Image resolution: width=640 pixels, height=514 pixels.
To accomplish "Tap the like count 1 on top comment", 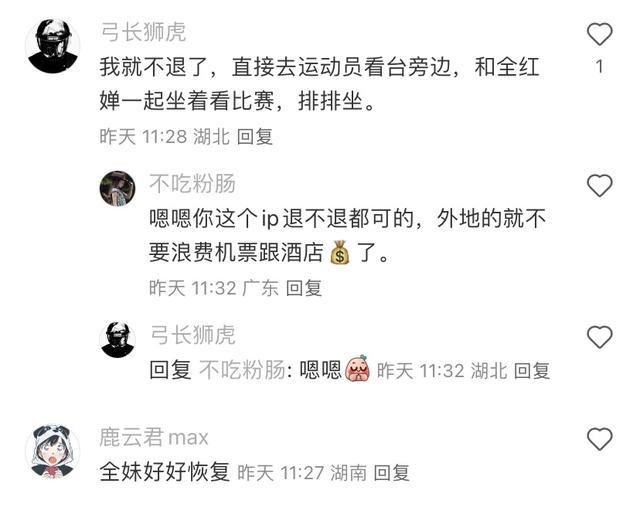I will coord(599,67).
